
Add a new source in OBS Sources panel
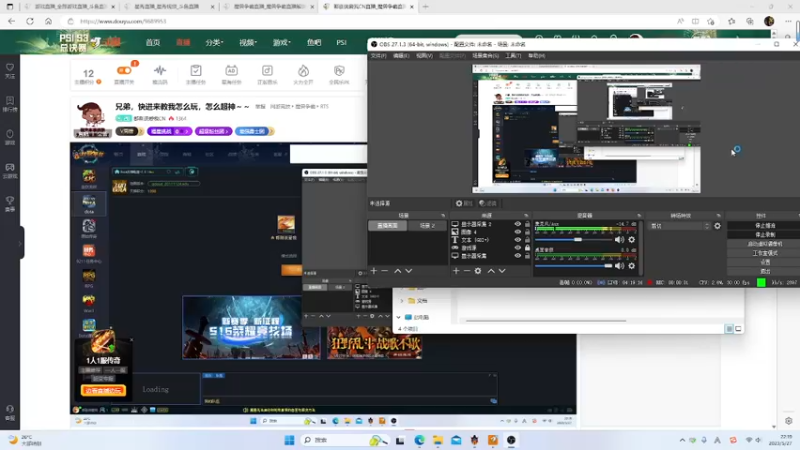click(x=456, y=271)
